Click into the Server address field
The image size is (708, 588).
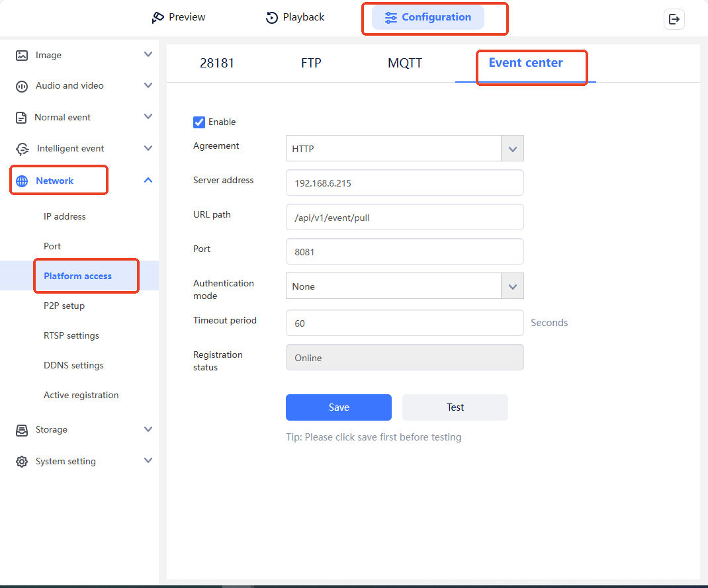click(x=404, y=183)
